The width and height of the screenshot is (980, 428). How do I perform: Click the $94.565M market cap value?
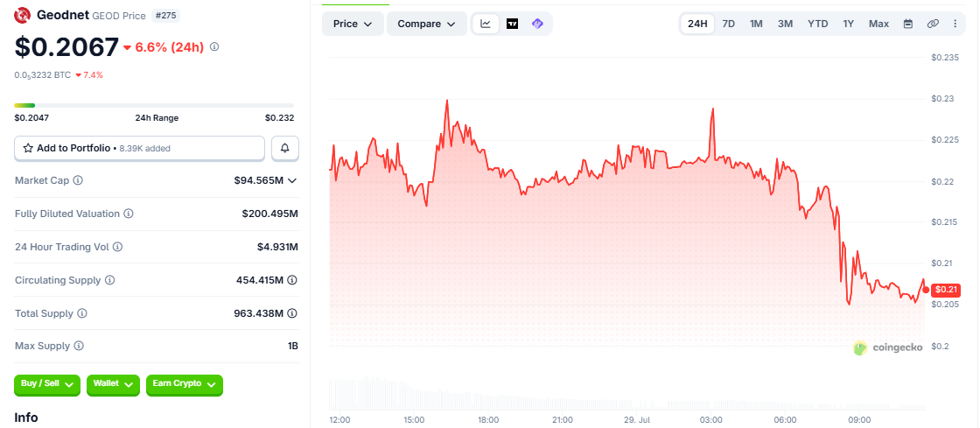point(259,180)
